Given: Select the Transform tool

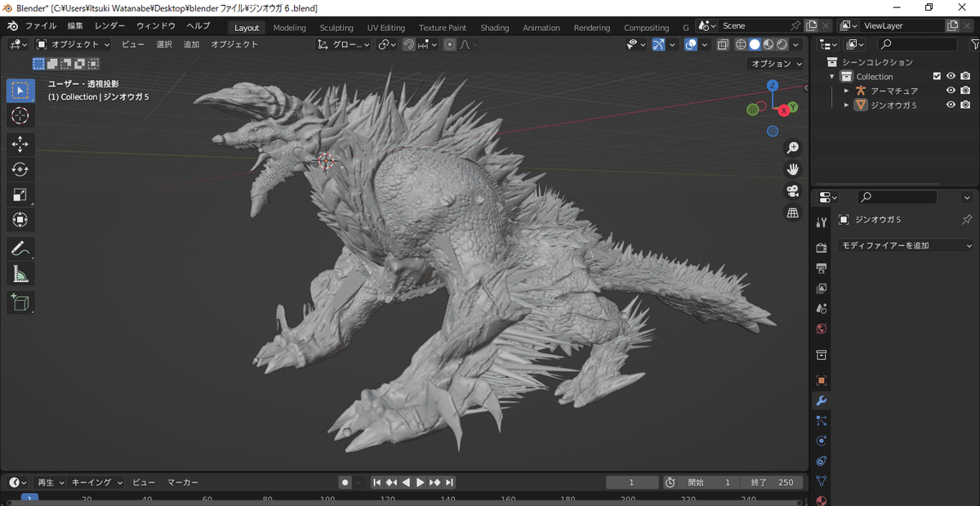Looking at the screenshot, I should 20,220.
